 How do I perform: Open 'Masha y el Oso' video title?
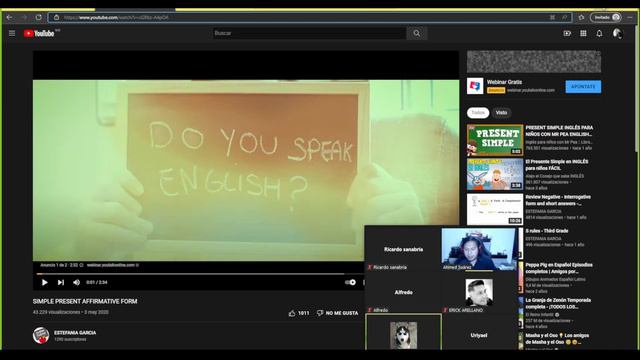[x=557, y=339]
